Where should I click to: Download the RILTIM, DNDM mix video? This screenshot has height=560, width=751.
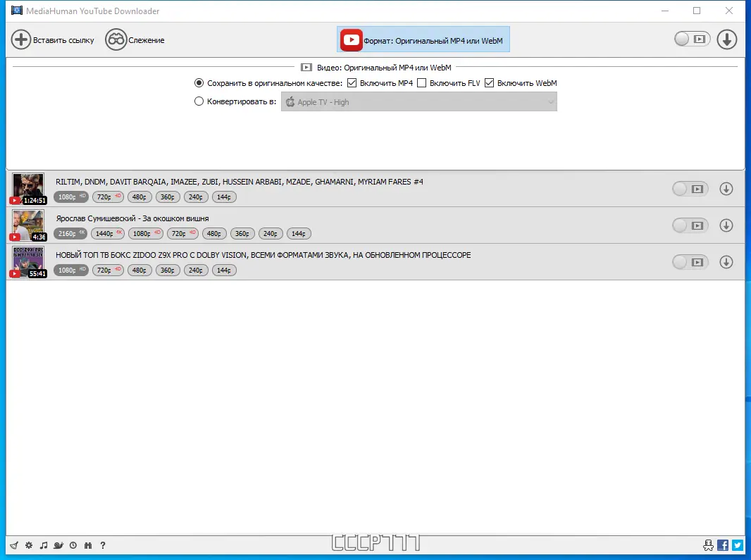726,189
